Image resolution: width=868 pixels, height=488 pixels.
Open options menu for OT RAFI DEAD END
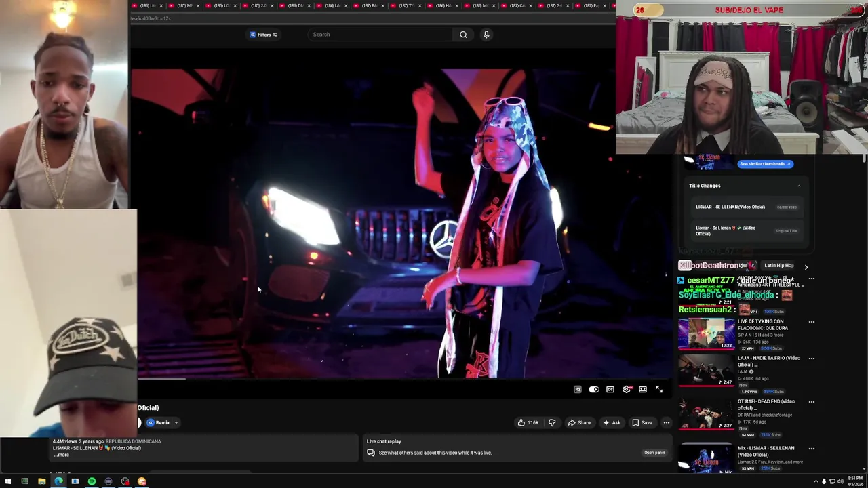point(812,402)
